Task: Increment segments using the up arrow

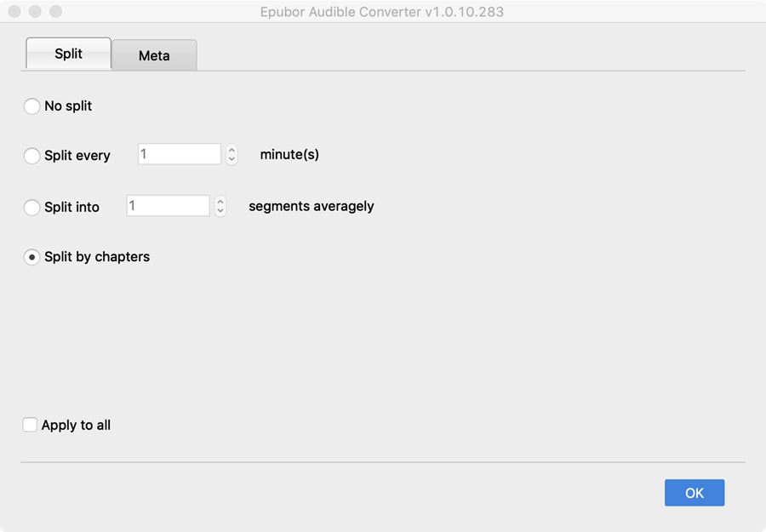Action: (220, 201)
